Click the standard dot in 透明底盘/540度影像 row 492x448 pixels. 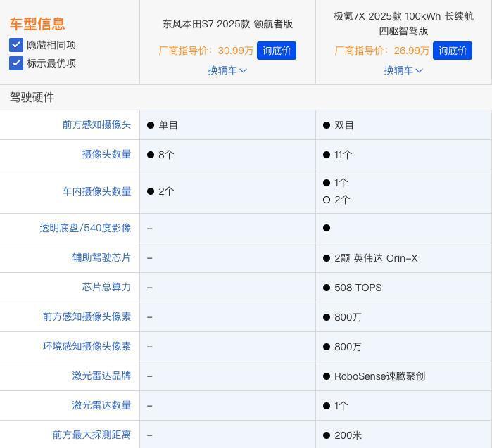[327, 228]
